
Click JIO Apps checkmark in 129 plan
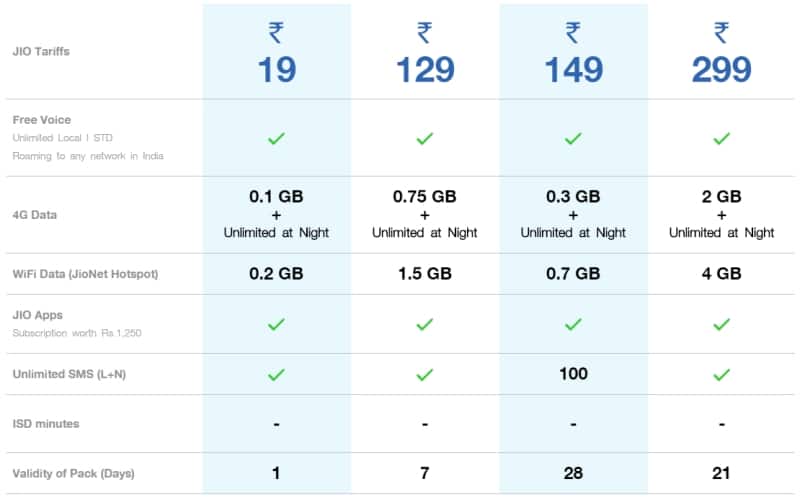(424, 324)
